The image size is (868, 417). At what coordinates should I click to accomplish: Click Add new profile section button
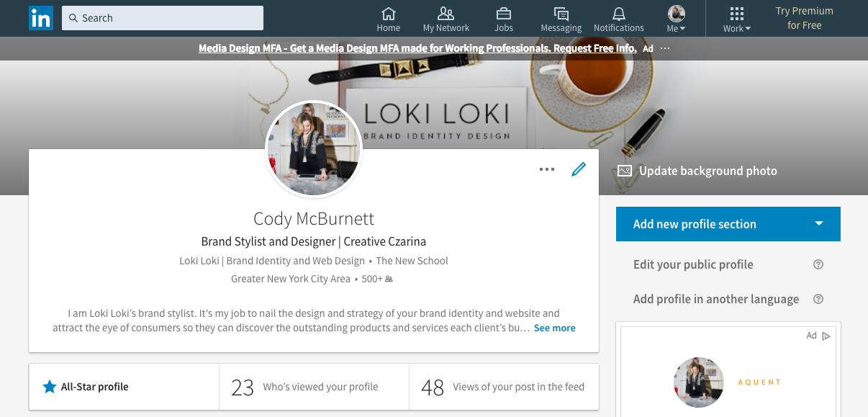pyautogui.click(x=728, y=224)
